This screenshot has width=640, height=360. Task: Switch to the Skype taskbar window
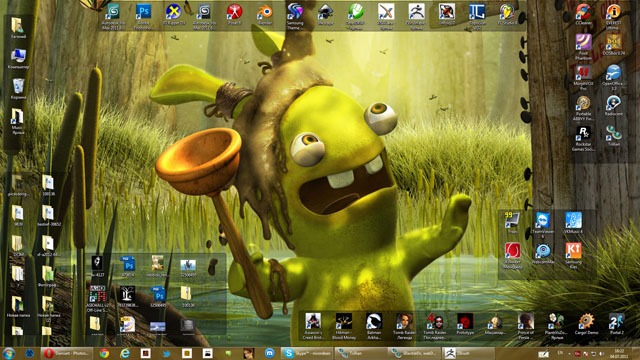[x=307, y=353]
